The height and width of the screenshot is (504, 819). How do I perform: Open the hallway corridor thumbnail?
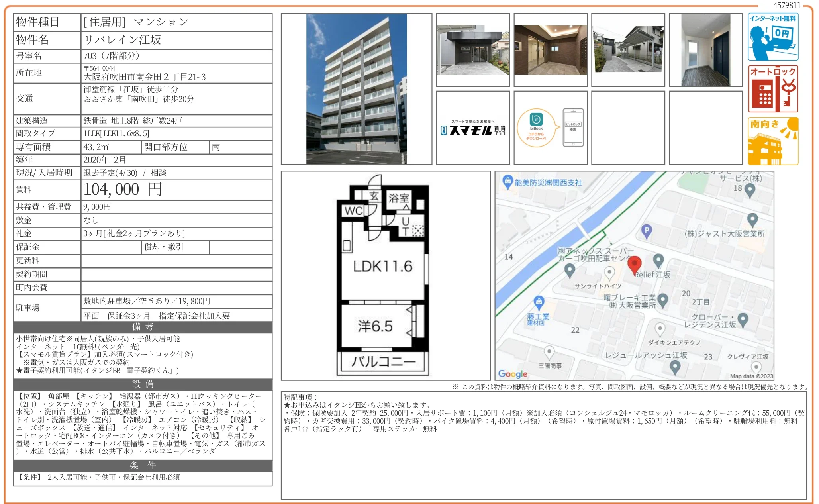click(x=705, y=50)
